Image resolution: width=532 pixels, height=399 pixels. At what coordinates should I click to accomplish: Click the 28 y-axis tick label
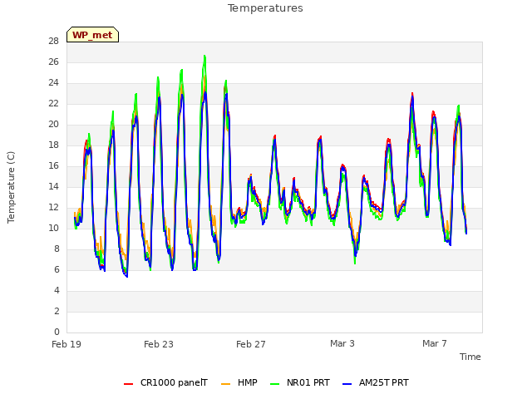53,41
